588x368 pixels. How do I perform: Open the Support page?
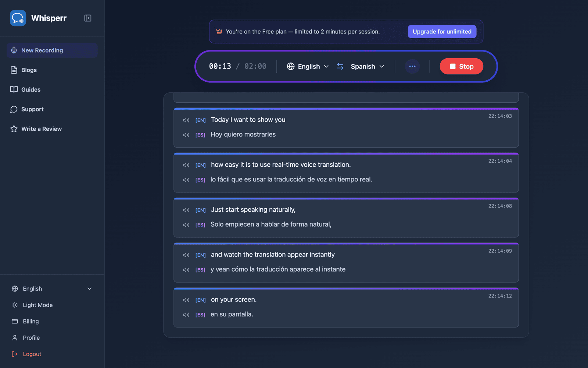52,109
